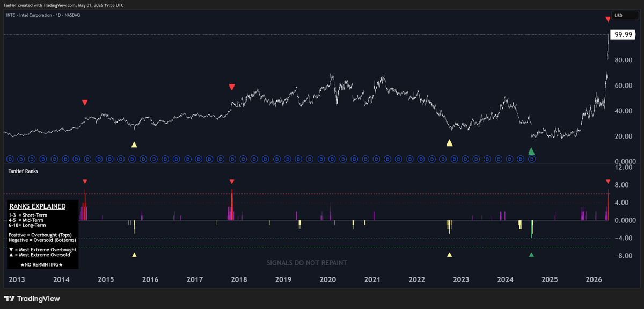Click the 80.00 price axis label
Image resolution: width=644 pixels, height=309 pixels.
623,60
